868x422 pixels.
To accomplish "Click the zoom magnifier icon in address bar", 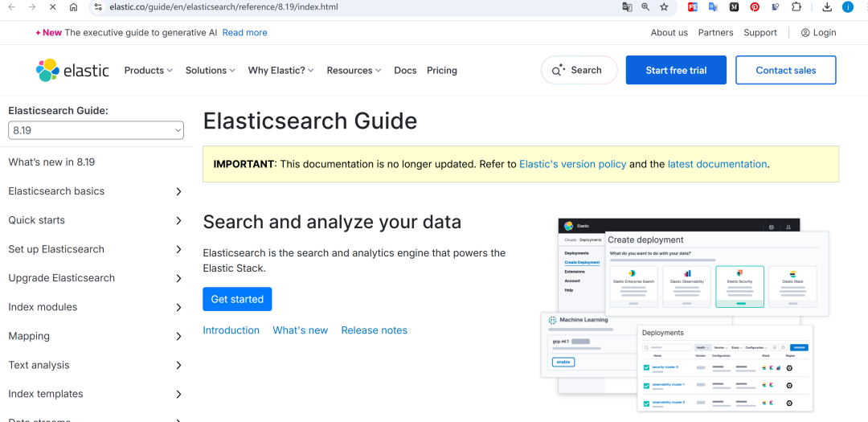I will (645, 7).
